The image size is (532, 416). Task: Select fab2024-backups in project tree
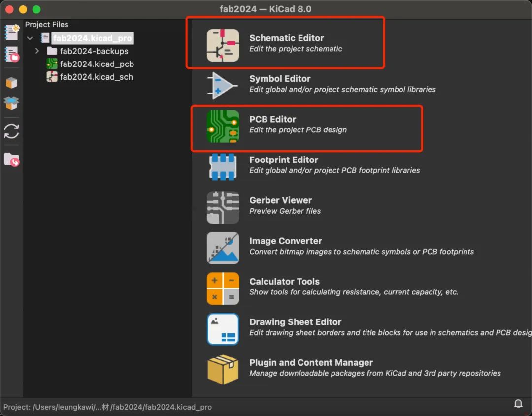[94, 51]
